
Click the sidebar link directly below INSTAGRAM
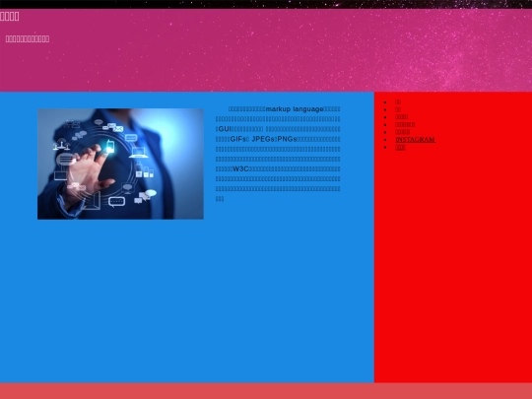point(400,147)
